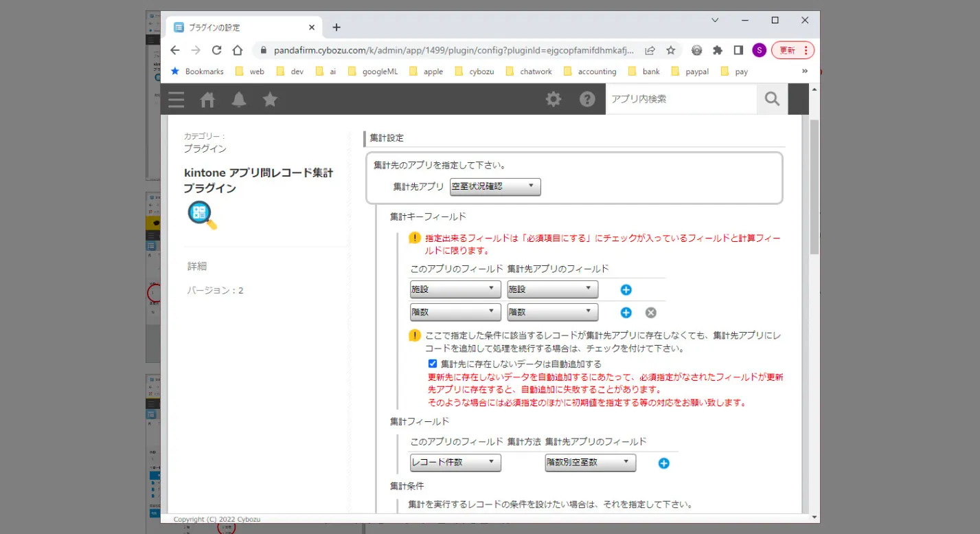
Task: Expand the first 施設 dropdown for this app
Action: 455,289
